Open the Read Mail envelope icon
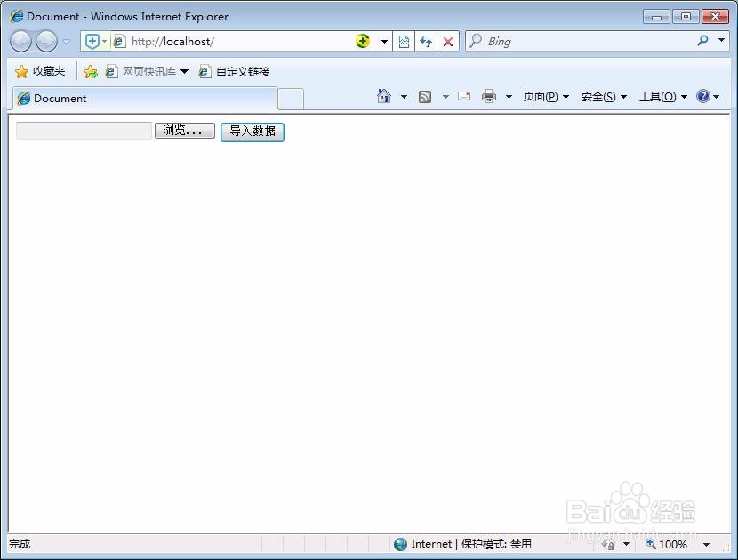Screen dimensions: 738x560 pyautogui.click(x=463, y=96)
